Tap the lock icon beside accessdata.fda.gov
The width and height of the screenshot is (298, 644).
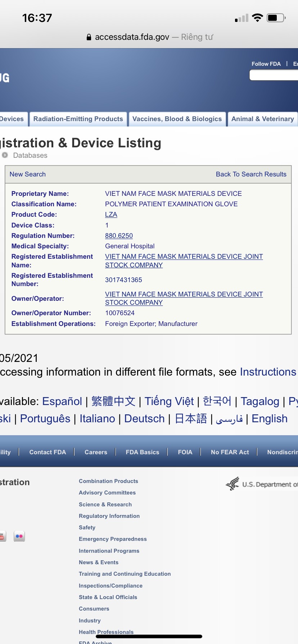click(89, 37)
